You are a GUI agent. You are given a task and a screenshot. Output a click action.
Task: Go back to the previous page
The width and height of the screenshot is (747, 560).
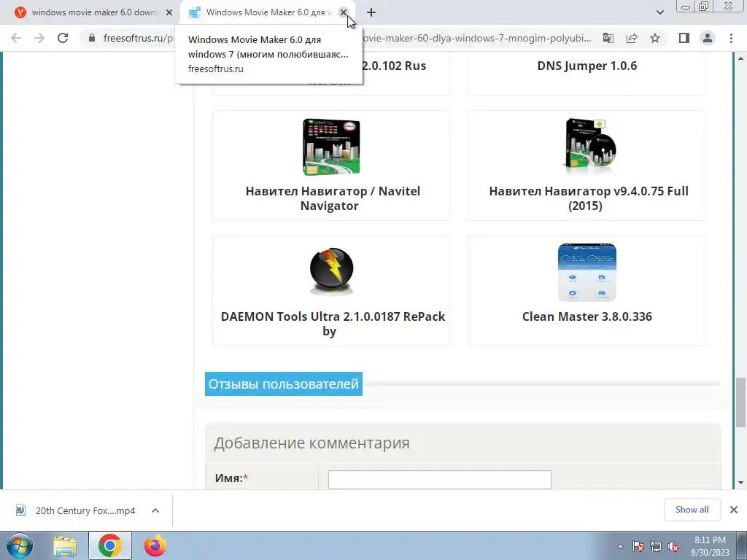16,38
